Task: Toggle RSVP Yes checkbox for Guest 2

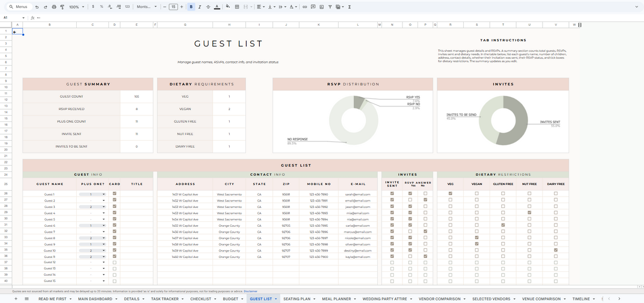Action: (410, 200)
